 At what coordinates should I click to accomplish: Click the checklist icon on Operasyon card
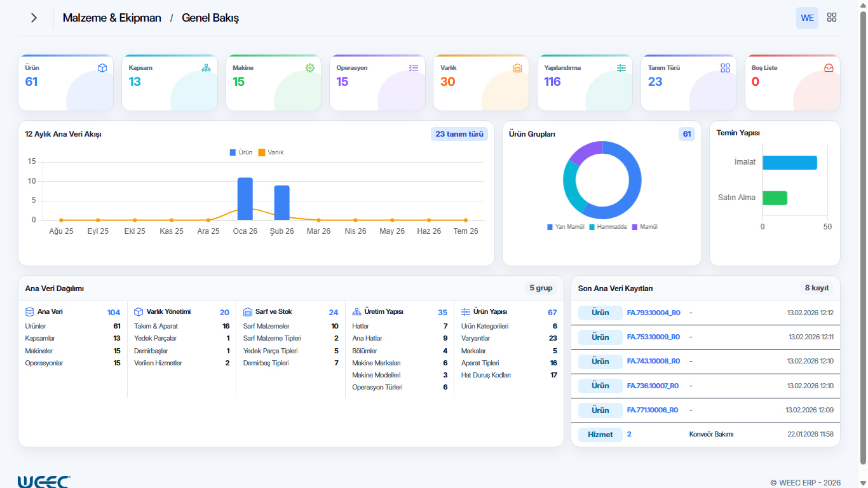(414, 68)
